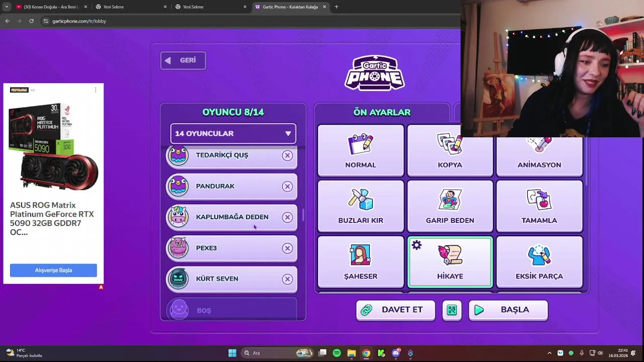Open Discord from the taskbar
Viewport: 644px width, 362px height.
pos(395,353)
